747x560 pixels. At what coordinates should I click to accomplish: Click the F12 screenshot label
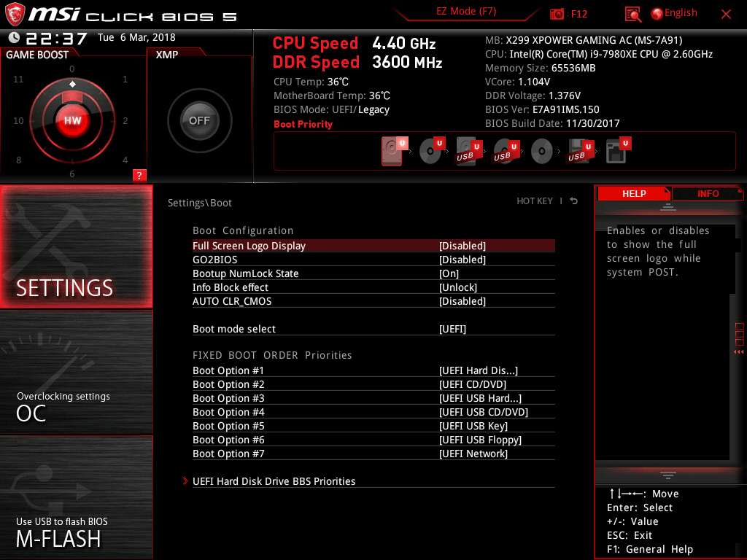pyautogui.click(x=578, y=15)
